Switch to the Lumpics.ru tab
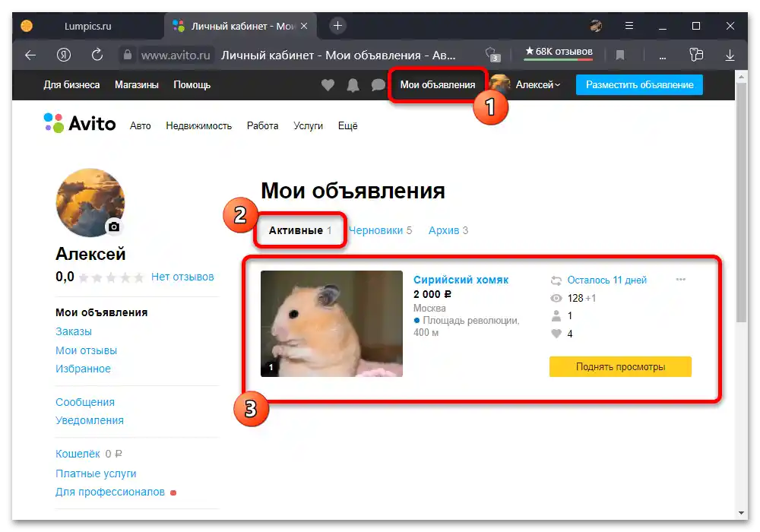Viewport: 760px width, 532px height. point(87,26)
